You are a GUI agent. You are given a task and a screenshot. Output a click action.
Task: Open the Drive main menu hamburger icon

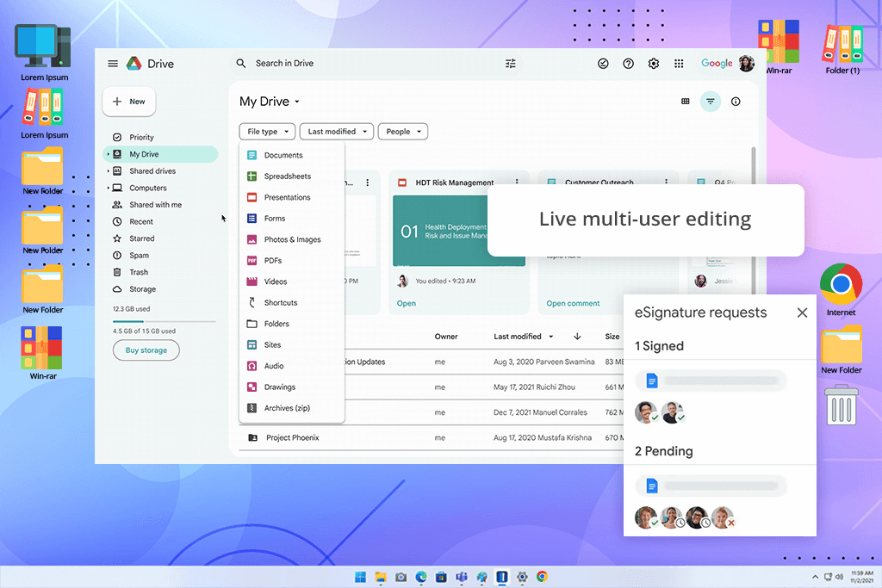pos(113,64)
